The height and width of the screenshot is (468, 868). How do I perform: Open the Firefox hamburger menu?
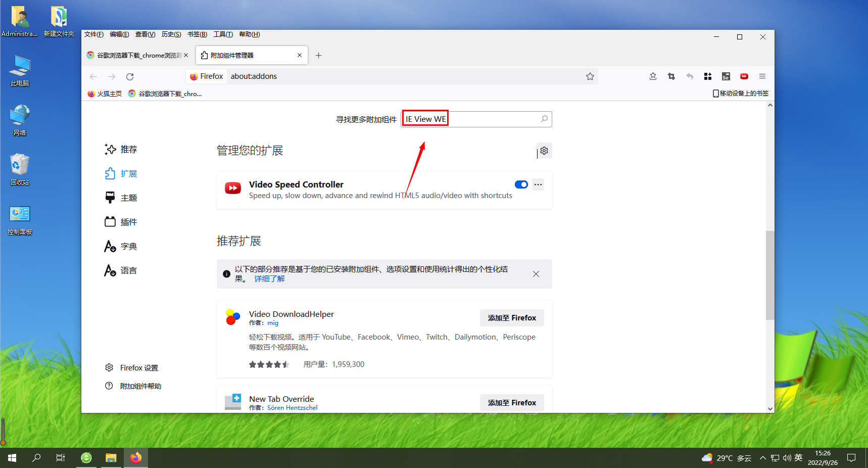tap(762, 76)
